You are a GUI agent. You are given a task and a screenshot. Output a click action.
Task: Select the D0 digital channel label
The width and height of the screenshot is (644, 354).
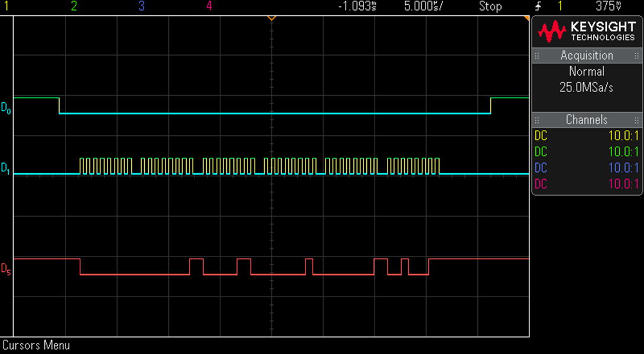(x=5, y=108)
